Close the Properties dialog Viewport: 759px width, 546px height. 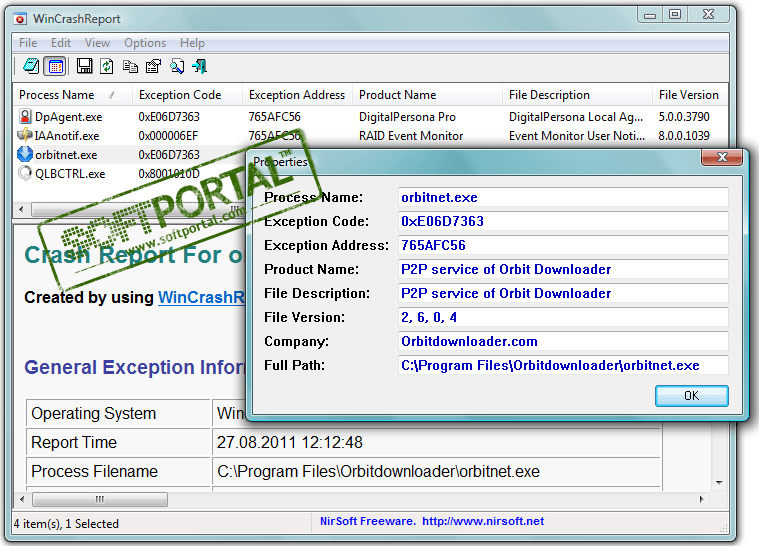click(722, 157)
